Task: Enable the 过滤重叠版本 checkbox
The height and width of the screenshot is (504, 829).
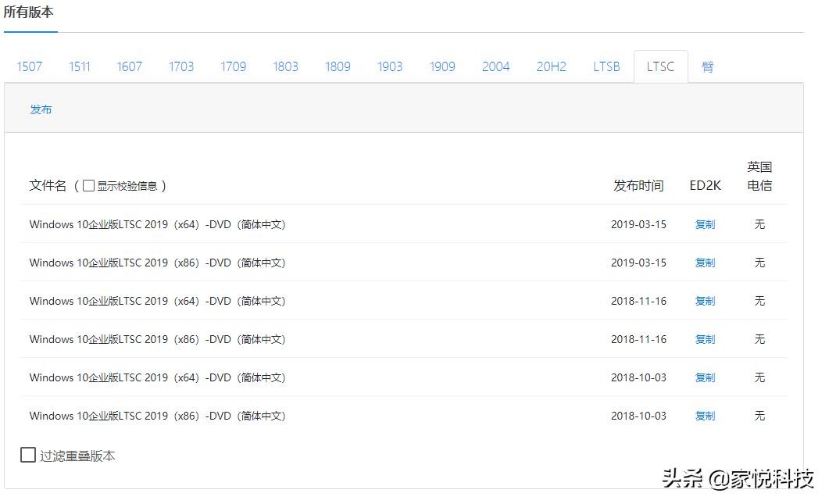Action: (x=28, y=455)
